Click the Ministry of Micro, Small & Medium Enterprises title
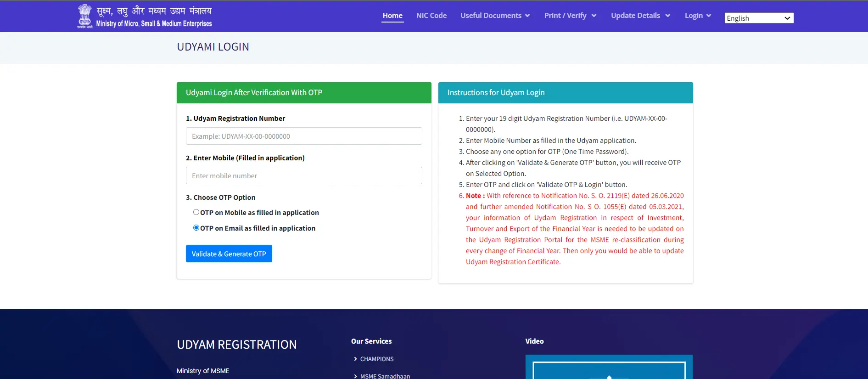868x379 pixels. [154, 24]
